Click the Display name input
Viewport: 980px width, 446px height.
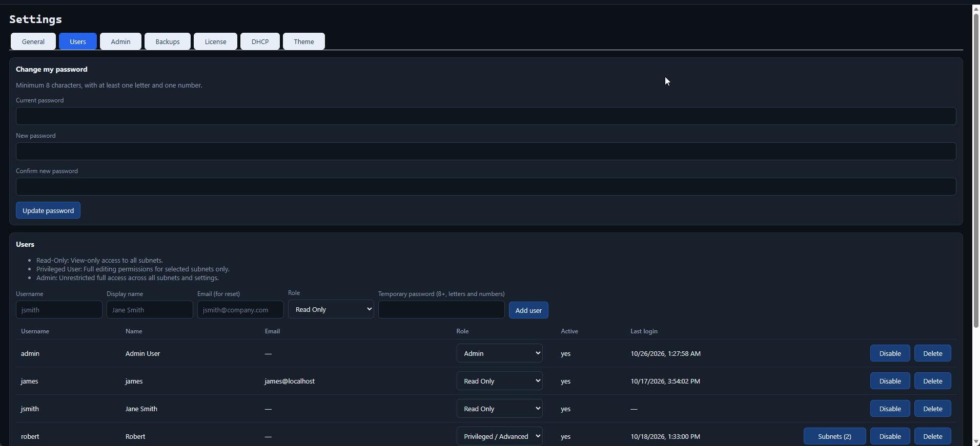coord(150,310)
